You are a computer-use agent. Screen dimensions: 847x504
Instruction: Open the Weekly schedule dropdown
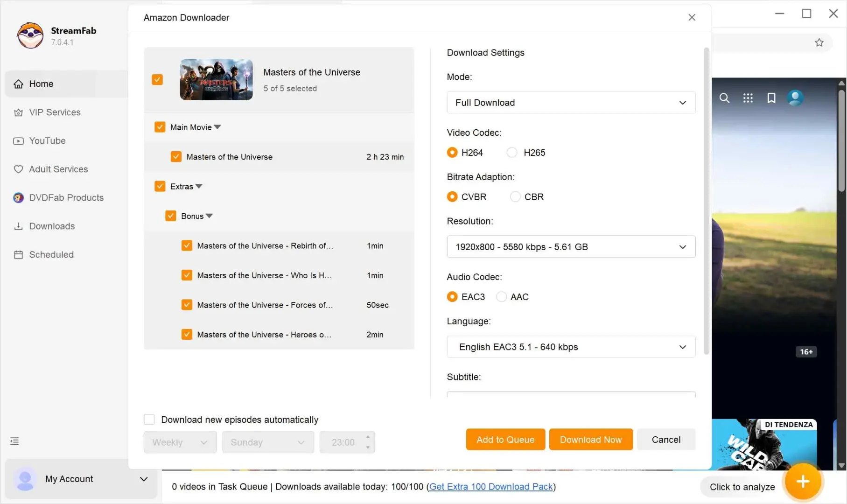coord(180,442)
